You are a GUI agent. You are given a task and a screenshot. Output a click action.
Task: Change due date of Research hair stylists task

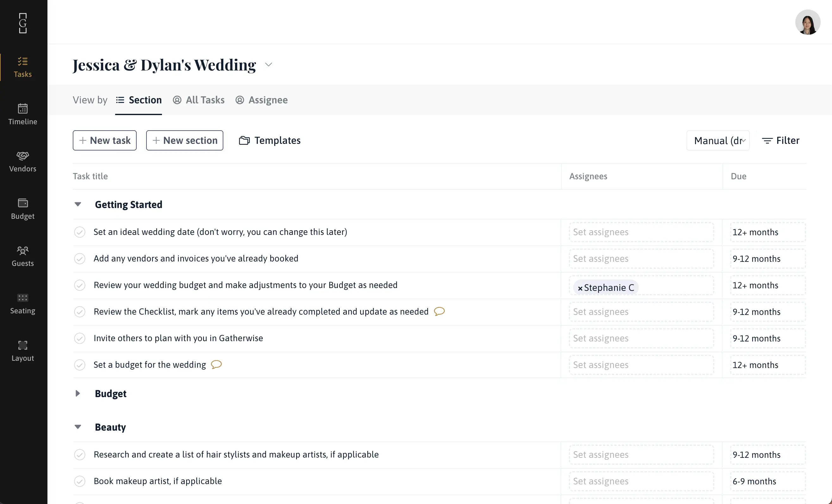(x=768, y=455)
